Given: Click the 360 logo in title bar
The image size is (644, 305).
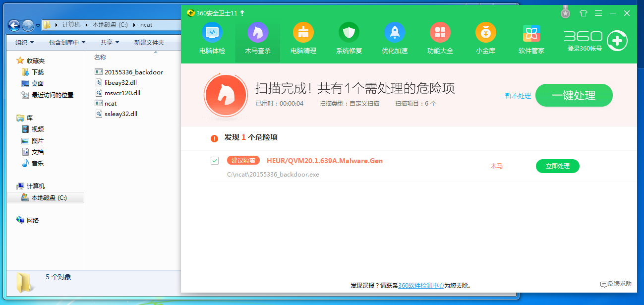Looking at the screenshot, I should 190,13.
